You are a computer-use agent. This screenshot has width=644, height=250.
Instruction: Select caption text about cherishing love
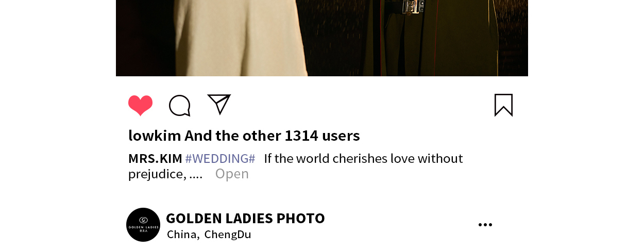point(363,158)
